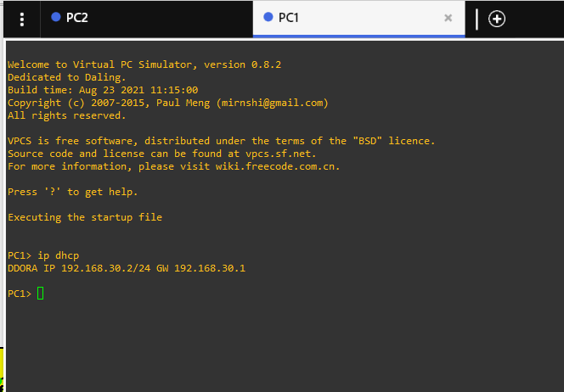Click the gateway address 192.168.30.1

210,268
